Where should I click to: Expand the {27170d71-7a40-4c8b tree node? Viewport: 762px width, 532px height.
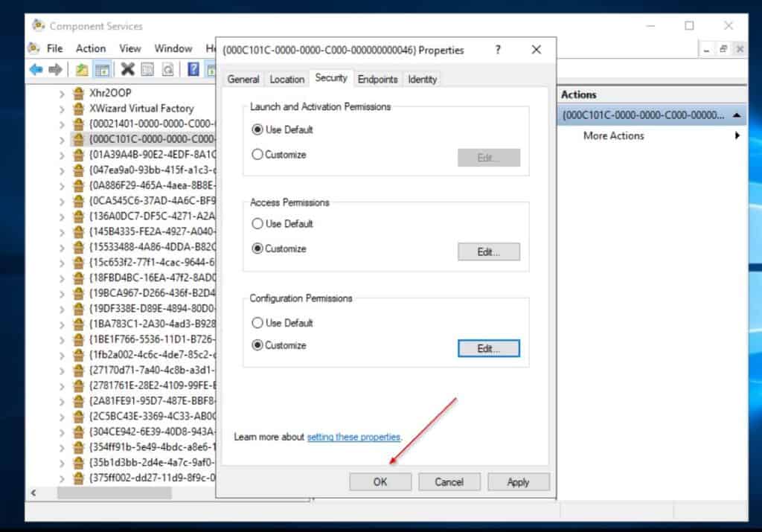tap(61, 371)
